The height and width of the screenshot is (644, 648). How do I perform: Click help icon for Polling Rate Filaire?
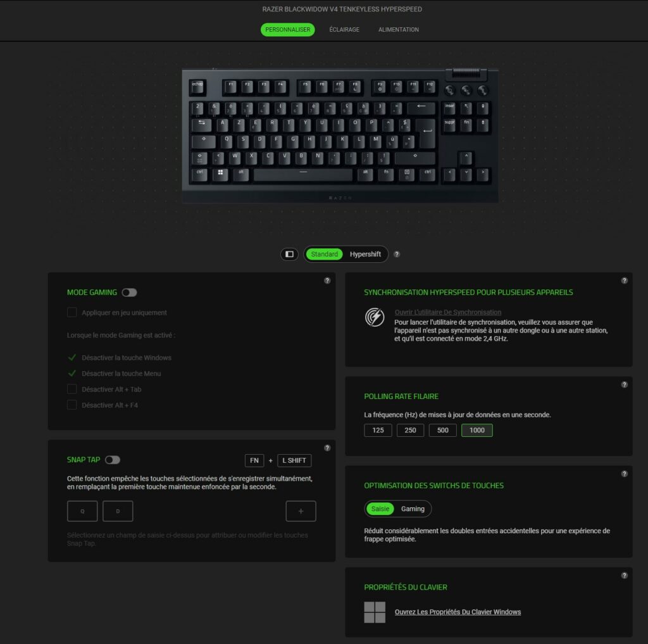625,384
